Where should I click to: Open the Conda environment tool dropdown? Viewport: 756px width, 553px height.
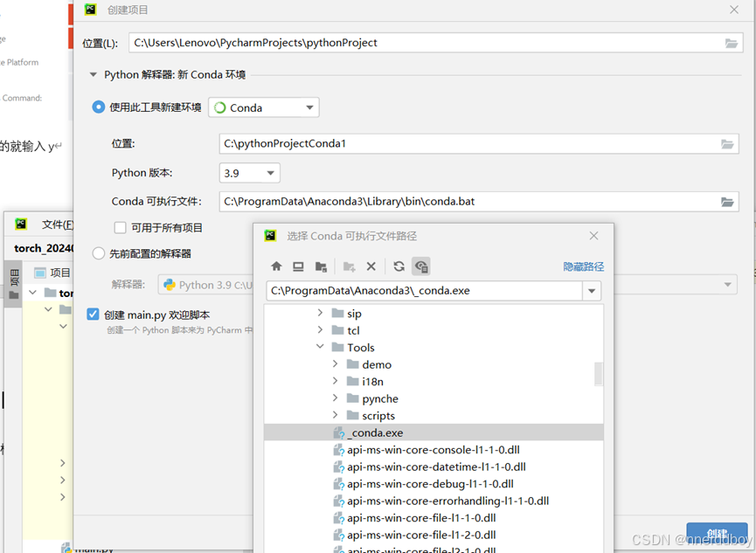(x=264, y=107)
